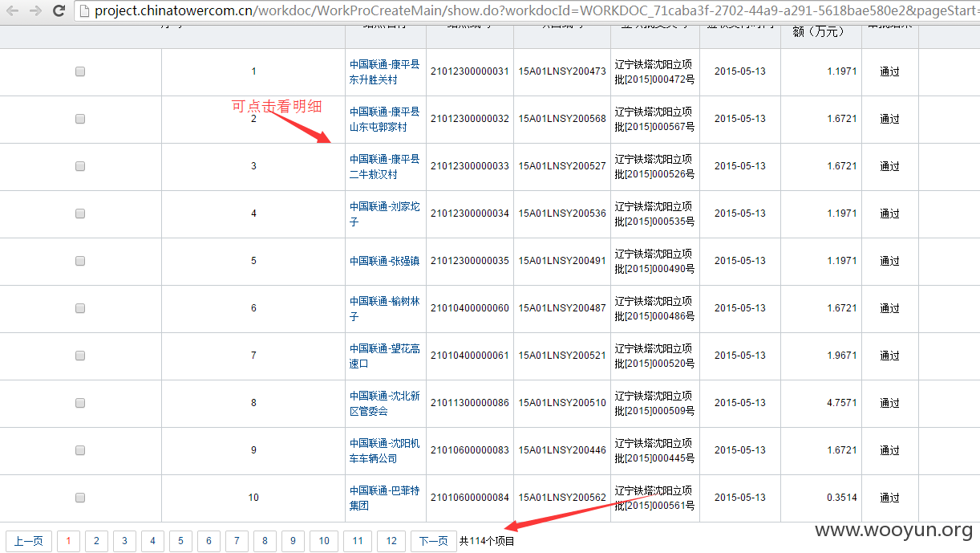
Task: Open site link 中国联通-康平县山东屯郭家村
Action: (x=384, y=119)
